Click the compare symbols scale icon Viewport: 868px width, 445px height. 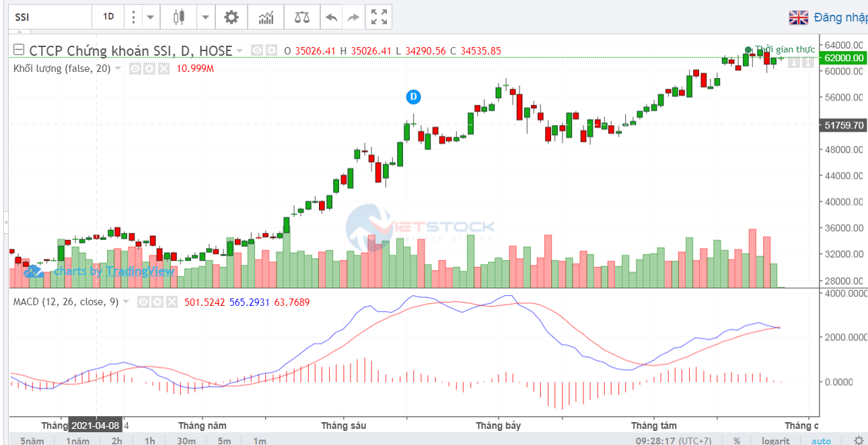click(x=302, y=17)
